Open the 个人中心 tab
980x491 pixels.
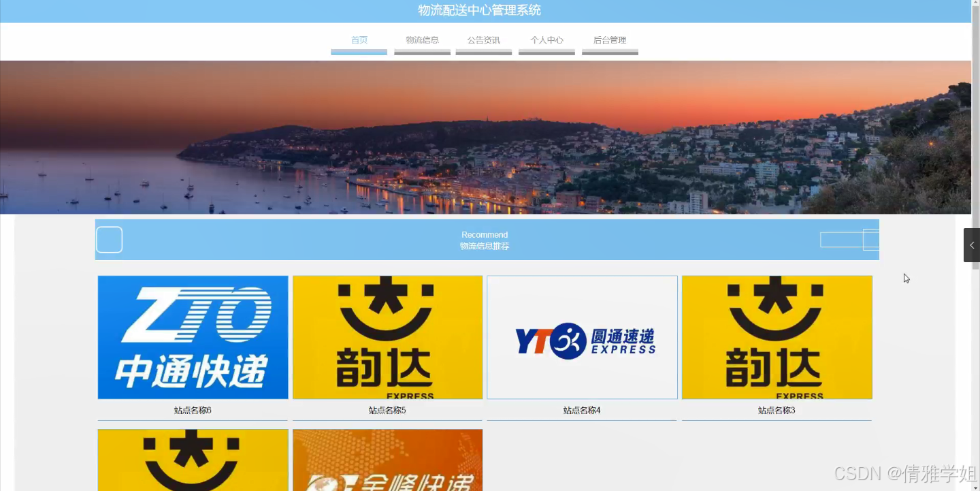(x=546, y=41)
